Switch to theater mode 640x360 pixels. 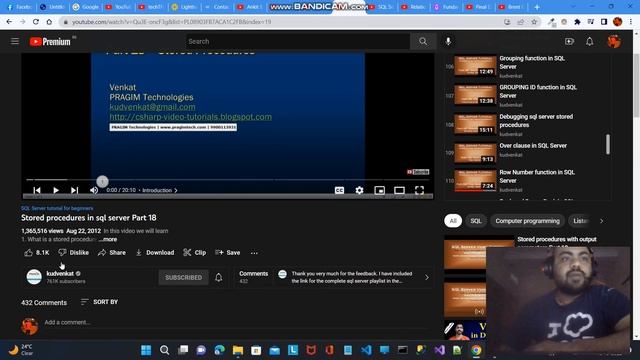click(399, 190)
